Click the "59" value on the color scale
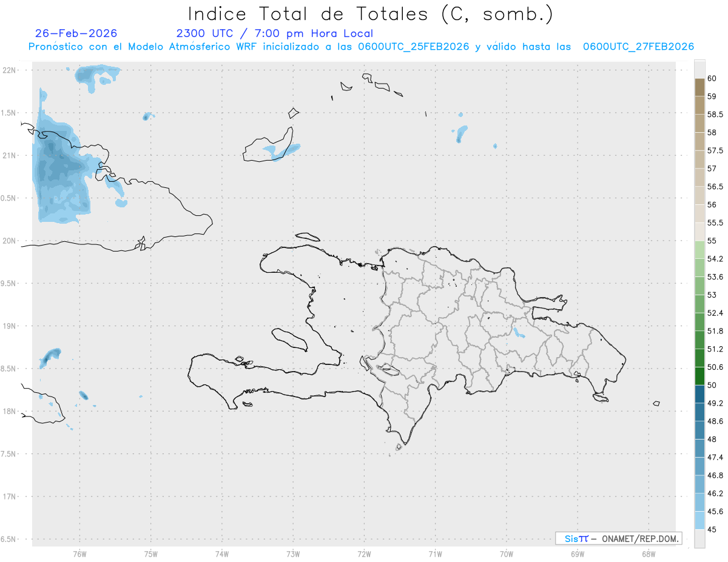Image resolution: width=728 pixels, height=562 pixels. point(712,96)
